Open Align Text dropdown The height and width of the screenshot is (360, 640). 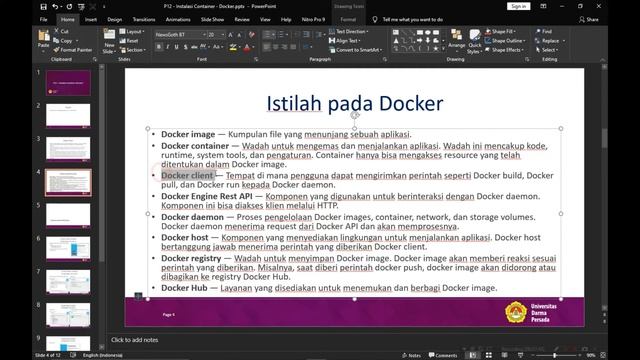[x=345, y=40]
